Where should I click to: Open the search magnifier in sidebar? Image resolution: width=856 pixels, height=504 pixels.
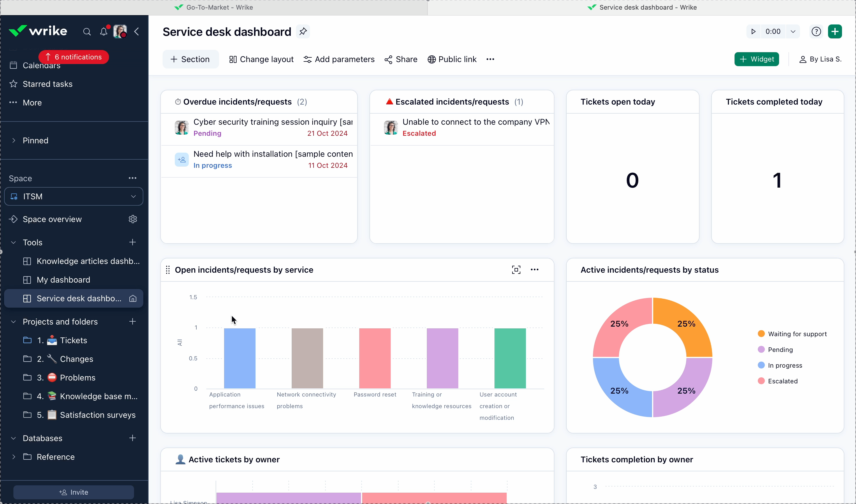[x=87, y=32]
